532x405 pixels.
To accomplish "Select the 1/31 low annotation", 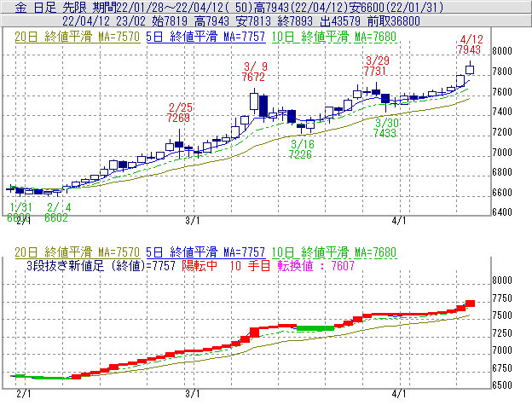I will tap(20, 212).
